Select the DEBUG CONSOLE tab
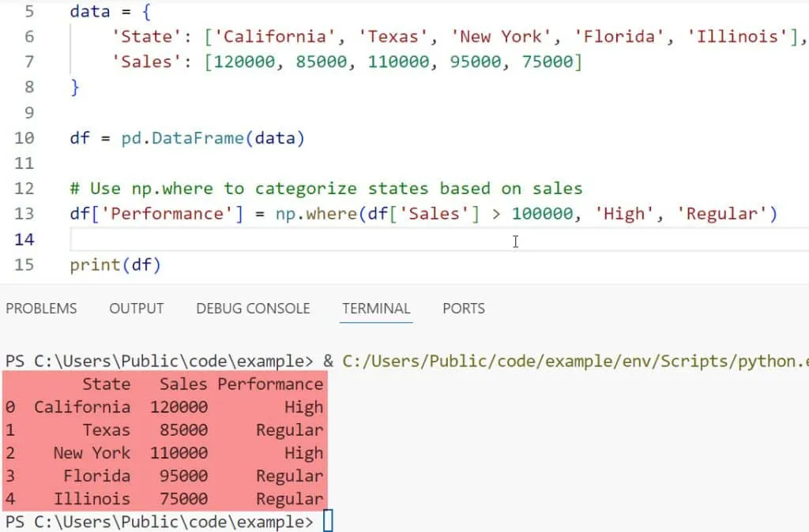This screenshot has width=809, height=532. (253, 309)
